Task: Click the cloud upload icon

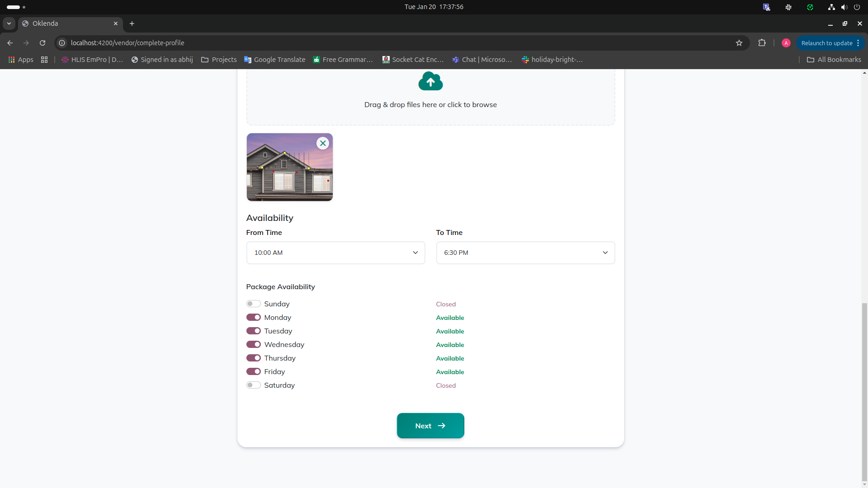Action: (430, 81)
